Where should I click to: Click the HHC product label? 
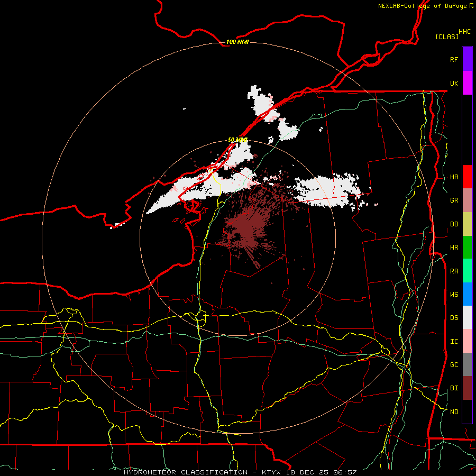point(464,32)
